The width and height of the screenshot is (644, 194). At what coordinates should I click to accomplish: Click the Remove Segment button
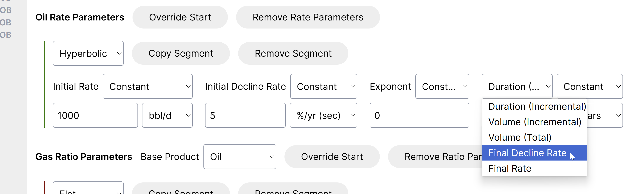293,54
